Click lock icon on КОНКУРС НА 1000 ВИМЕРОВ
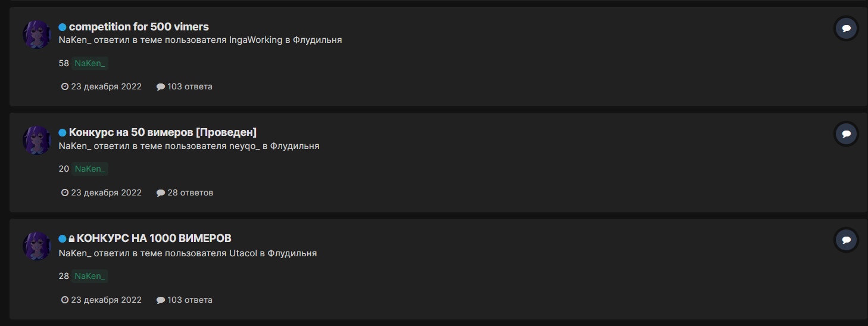The height and width of the screenshot is (326, 868). pyautogui.click(x=71, y=239)
